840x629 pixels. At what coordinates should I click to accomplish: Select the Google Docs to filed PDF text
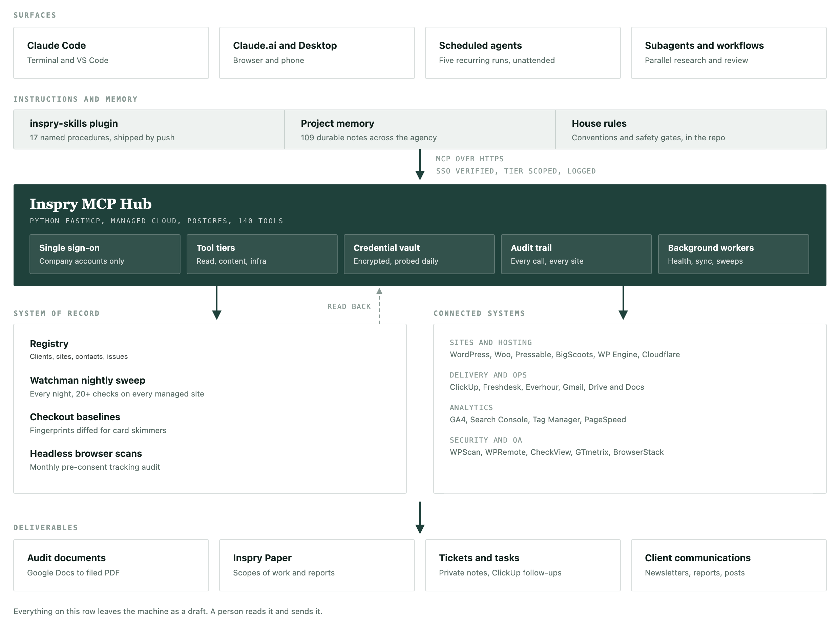[73, 573]
